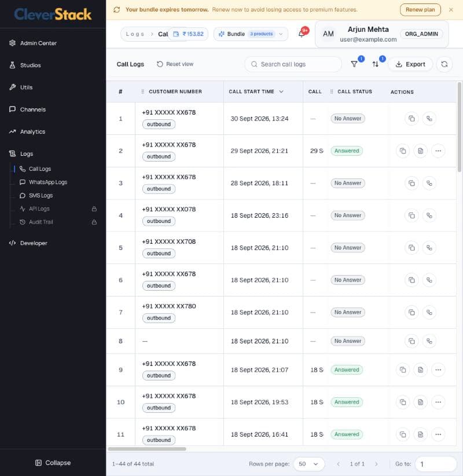Click the vertical table scrollbar

tap(460, 127)
